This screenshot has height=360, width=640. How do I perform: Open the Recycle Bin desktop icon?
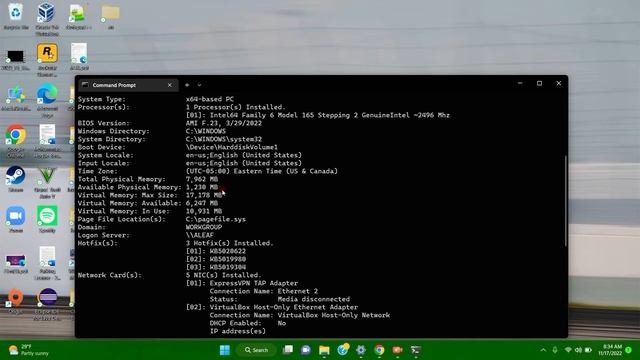click(16, 16)
